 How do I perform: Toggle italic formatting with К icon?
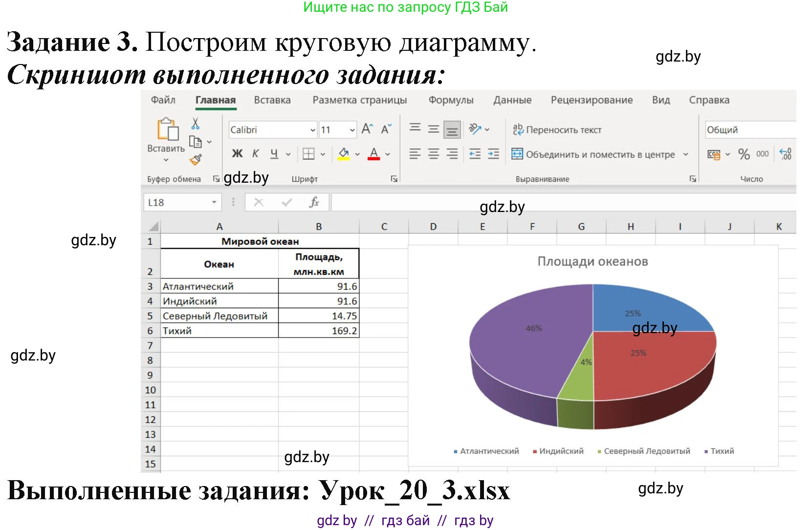pyautogui.click(x=256, y=153)
